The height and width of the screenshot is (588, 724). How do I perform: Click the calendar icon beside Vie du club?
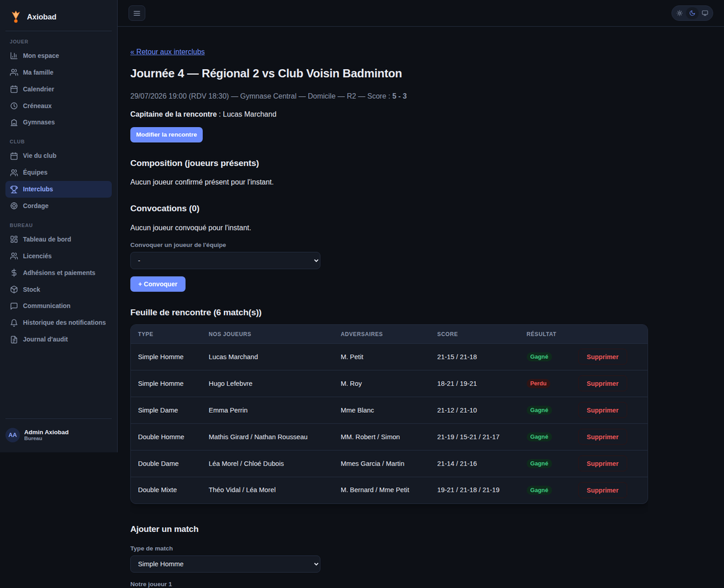14,156
